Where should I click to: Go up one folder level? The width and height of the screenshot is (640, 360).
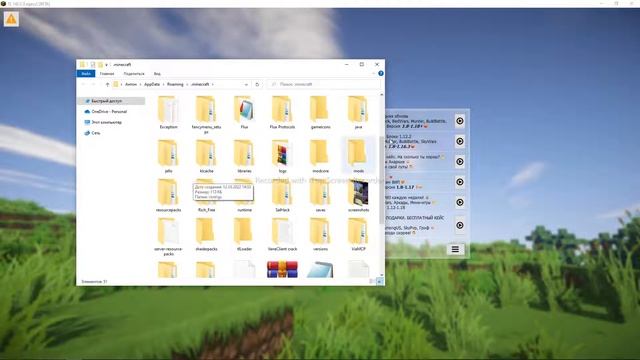(107, 84)
